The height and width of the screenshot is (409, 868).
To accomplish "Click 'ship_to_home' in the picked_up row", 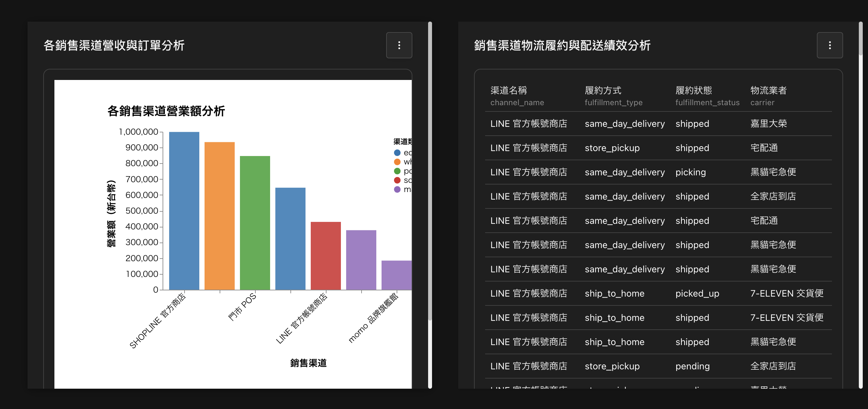I will point(614,293).
